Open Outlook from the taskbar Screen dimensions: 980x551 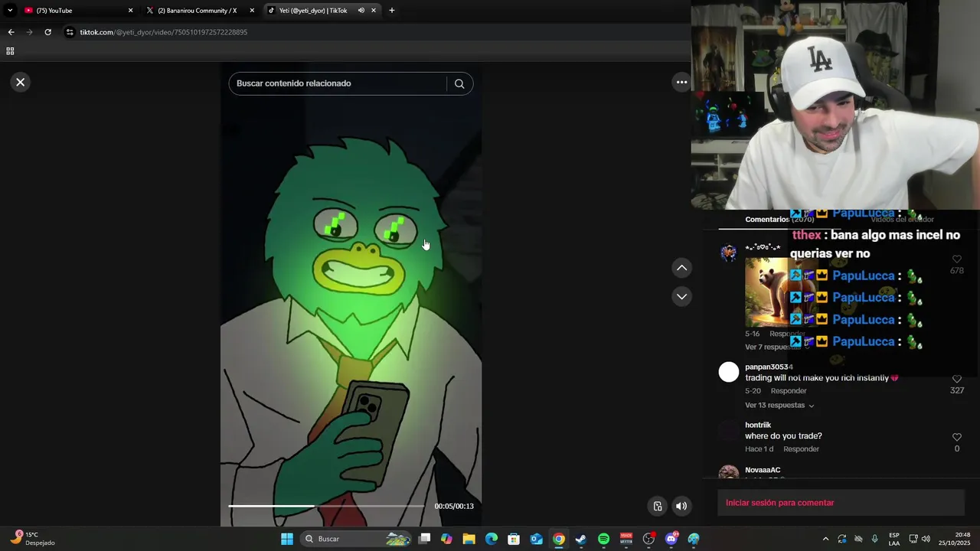(536, 539)
